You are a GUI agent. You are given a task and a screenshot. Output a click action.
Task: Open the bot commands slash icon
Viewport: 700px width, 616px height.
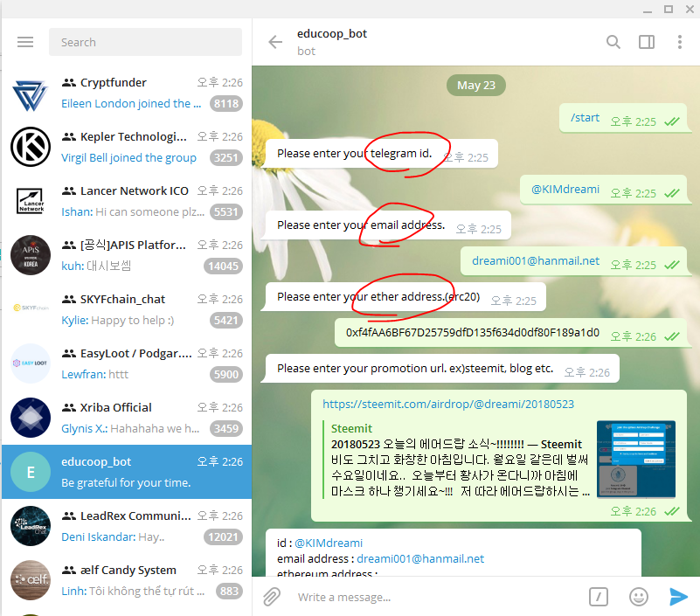(599, 597)
